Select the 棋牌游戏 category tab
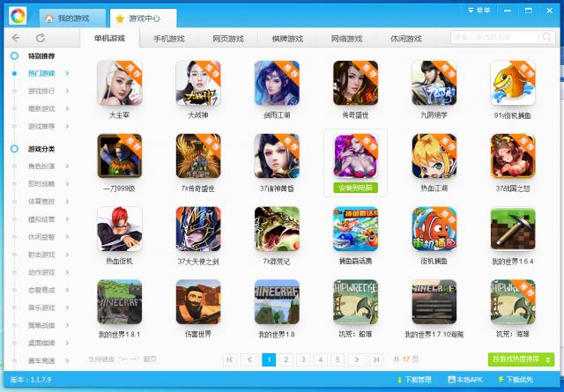Screen dimensions: 564x392 (287, 39)
